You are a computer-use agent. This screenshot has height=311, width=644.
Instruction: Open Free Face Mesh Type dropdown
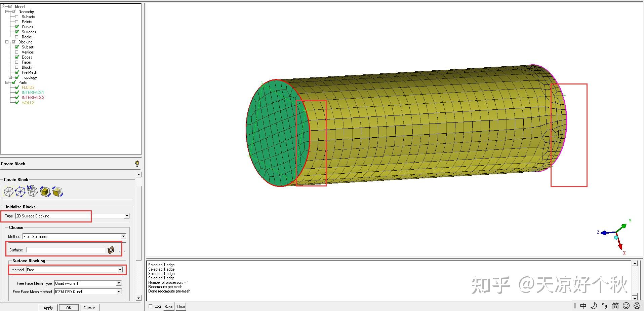(x=119, y=283)
